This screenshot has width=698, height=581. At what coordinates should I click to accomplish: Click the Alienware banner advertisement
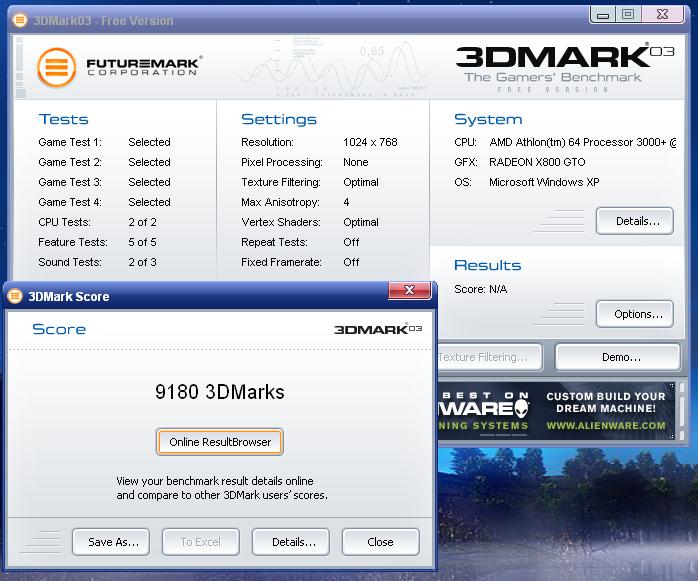point(556,411)
